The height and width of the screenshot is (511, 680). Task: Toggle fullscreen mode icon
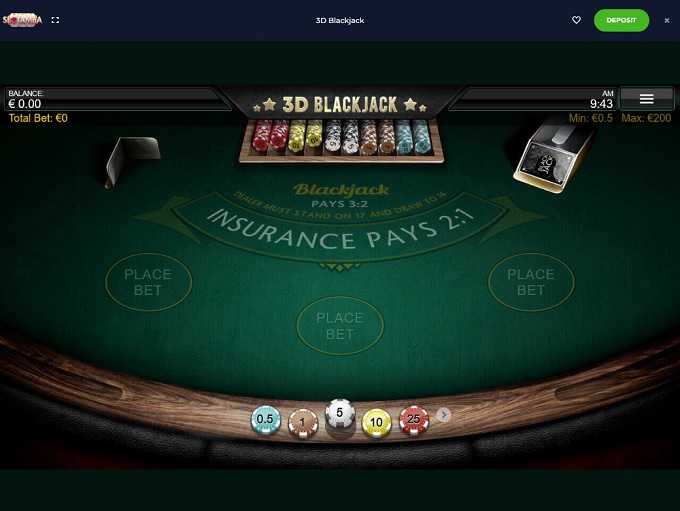pyautogui.click(x=55, y=20)
